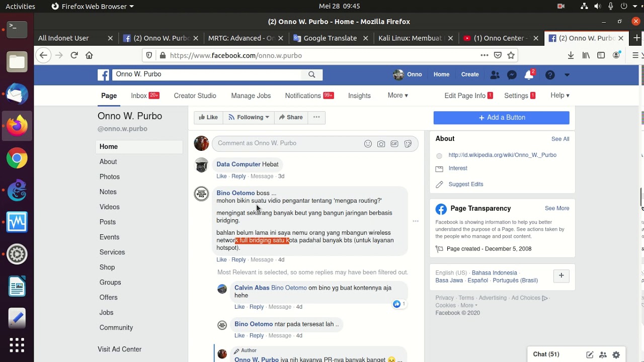
Task: Open the Quick Help question mark icon
Action: (550, 75)
